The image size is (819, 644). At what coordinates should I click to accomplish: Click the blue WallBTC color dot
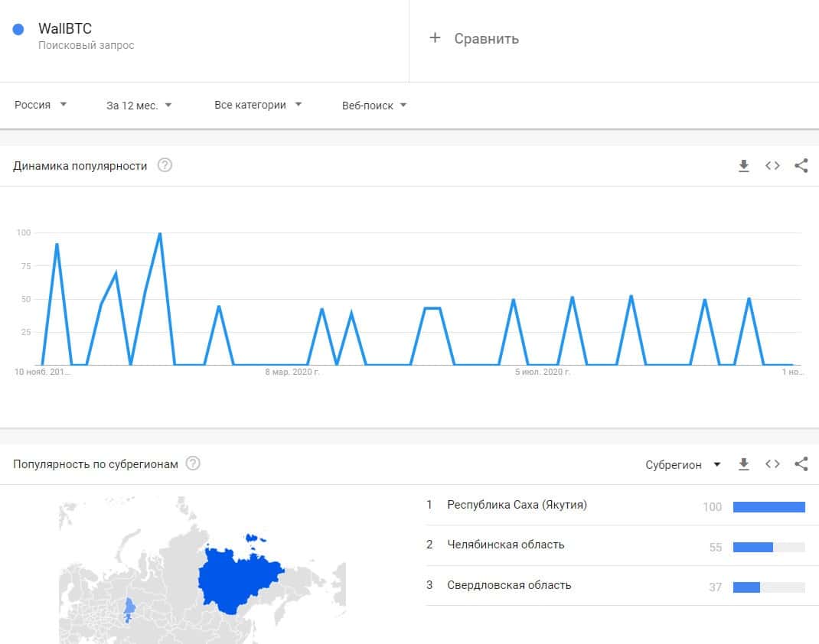[x=19, y=30]
